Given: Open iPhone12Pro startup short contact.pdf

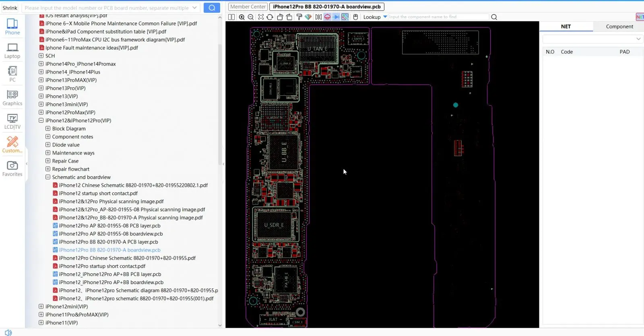Looking at the screenshot, I should pos(102,266).
